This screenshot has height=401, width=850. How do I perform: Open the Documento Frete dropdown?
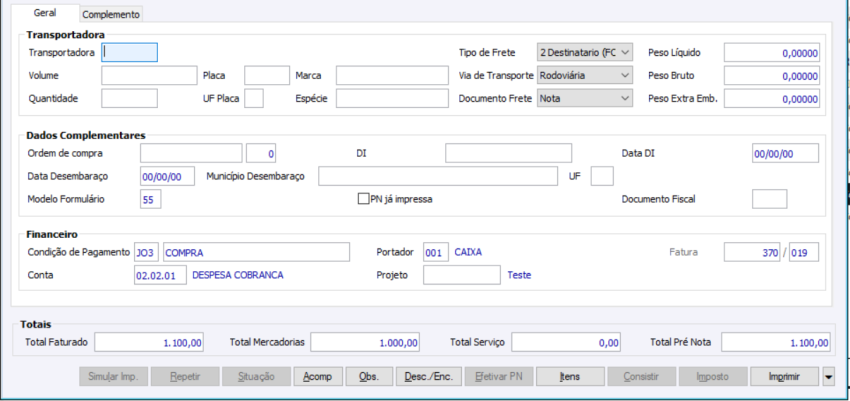click(x=585, y=98)
